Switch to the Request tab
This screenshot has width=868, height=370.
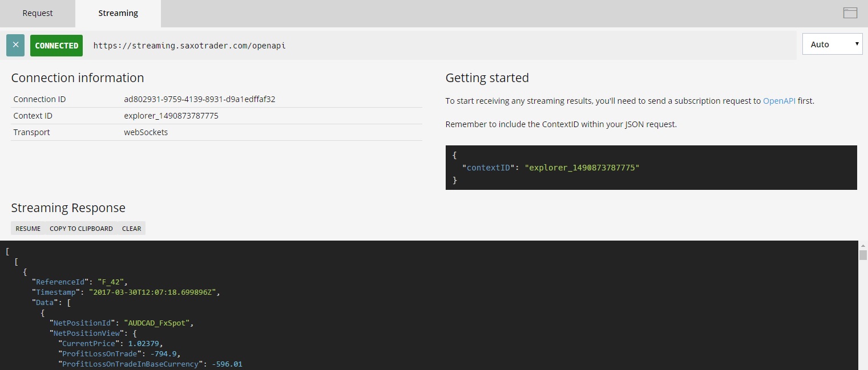[37, 13]
